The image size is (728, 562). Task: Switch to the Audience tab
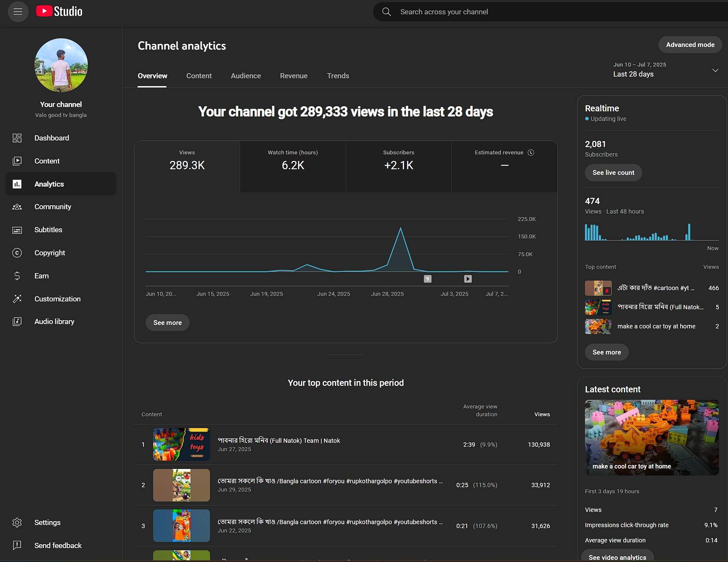[246, 76]
